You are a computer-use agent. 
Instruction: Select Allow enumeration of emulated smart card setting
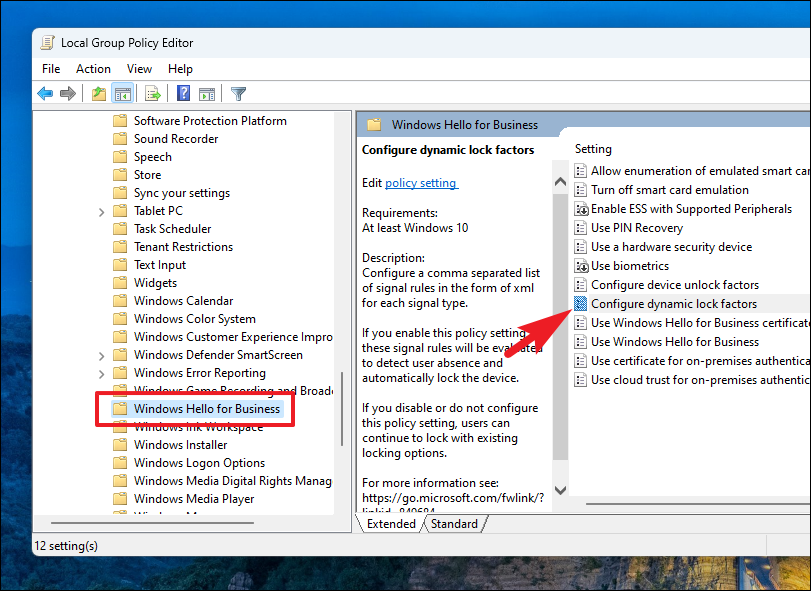[x=700, y=171]
